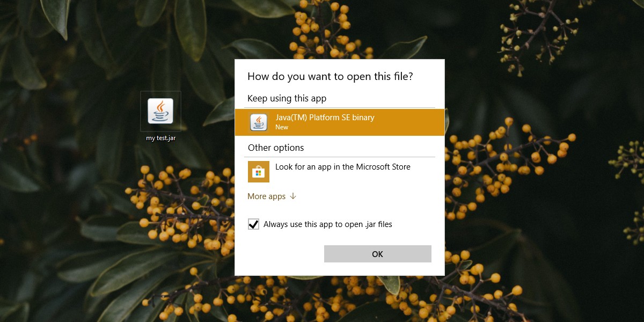Screen dimensions: 644x322
Task: Select Look for an app in the Microsoft Store
Action: pyautogui.click(x=340, y=172)
